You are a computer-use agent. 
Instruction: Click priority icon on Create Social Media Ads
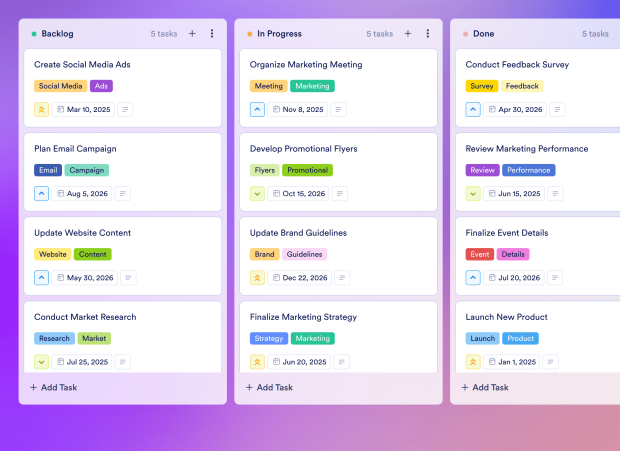click(x=42, y=109)
